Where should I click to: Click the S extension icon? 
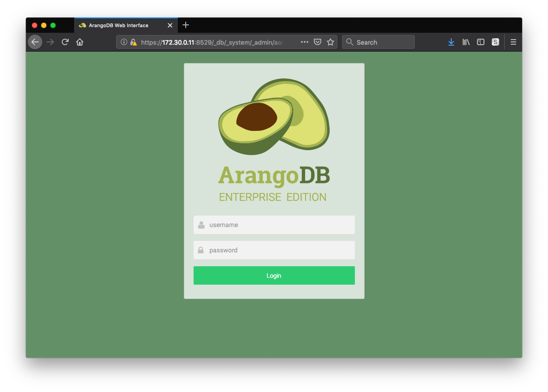click(495, 42)
